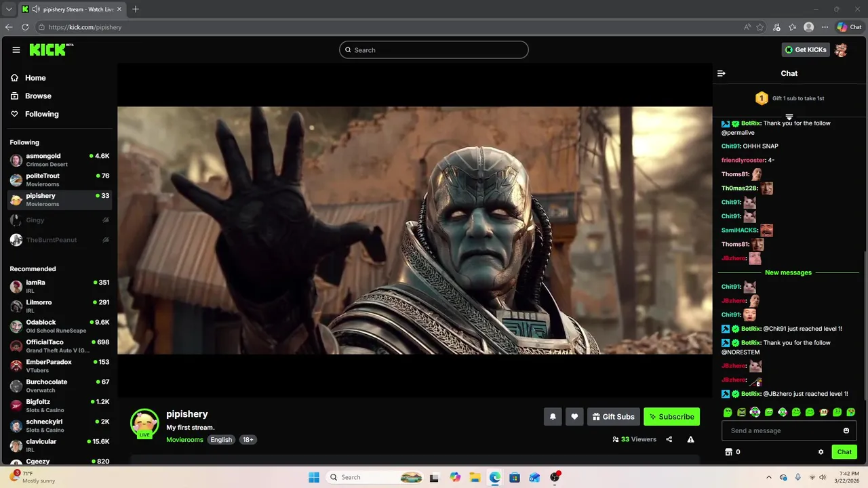
Task: Click the notification bell for pipishery
Action: [x=553, y=417]
